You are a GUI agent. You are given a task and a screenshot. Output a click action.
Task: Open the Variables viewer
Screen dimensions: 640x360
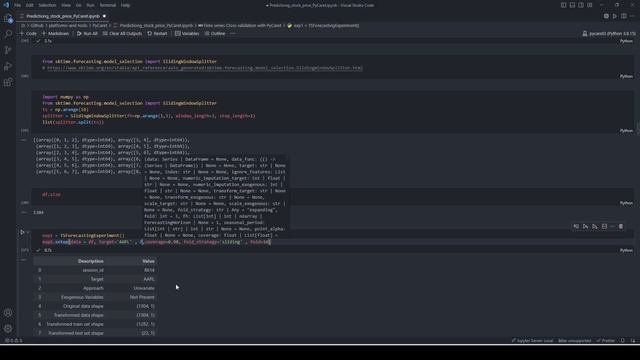[x=187, y=33]
